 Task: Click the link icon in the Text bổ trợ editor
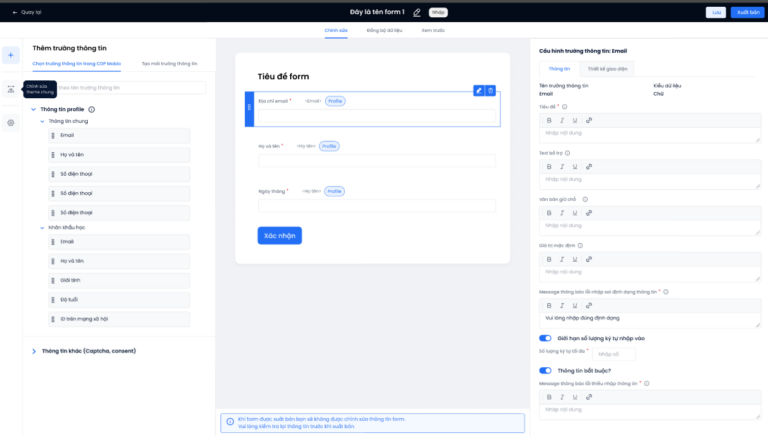pyautogui.click(x=589, y=166)
